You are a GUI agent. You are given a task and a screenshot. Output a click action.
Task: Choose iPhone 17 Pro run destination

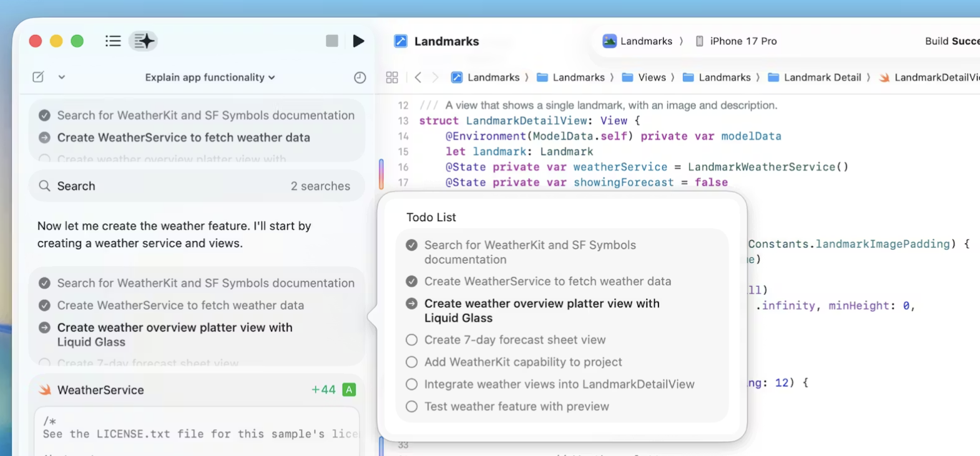tap(736, 41)
